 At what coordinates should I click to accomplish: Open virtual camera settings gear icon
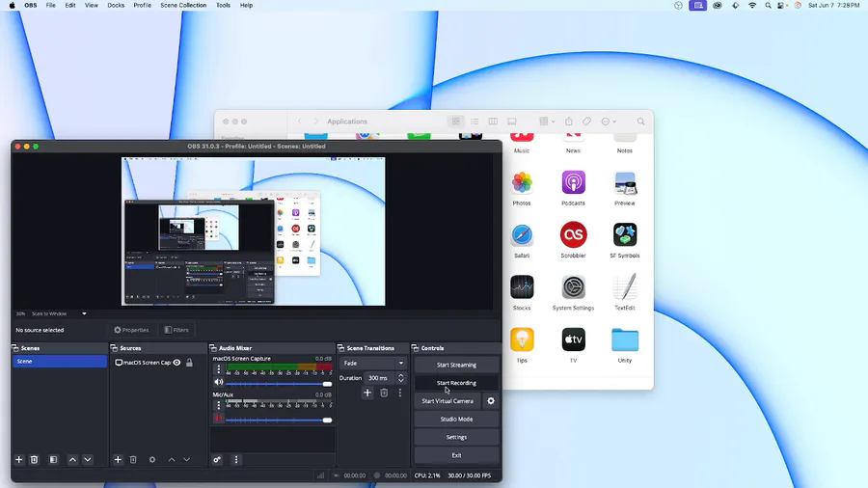pyautogui.click(x=491, y=401)
